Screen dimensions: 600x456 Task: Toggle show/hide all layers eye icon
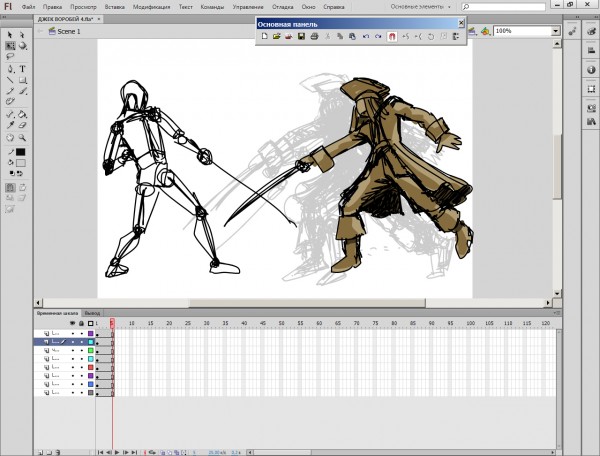point(72,324)
